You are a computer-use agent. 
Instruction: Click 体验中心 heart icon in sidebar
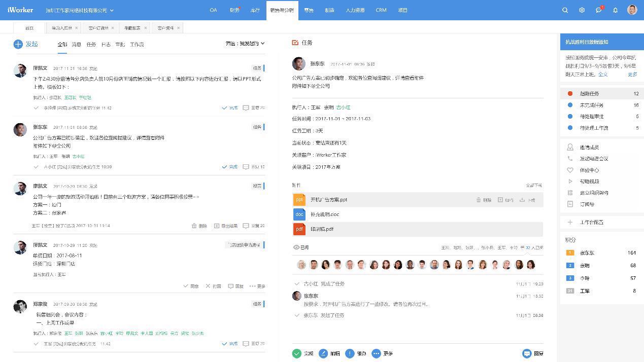coord(570,170)
